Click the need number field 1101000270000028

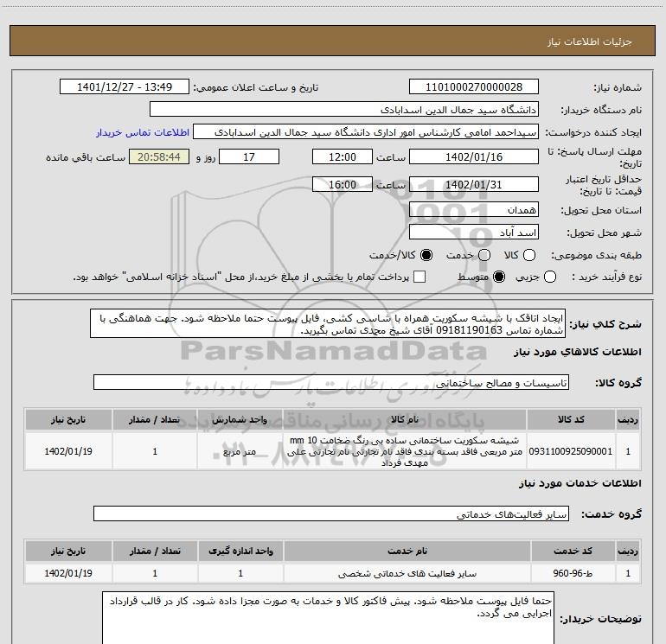tap(474, 87)
